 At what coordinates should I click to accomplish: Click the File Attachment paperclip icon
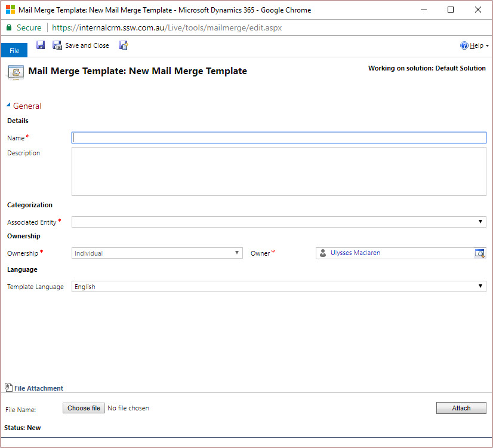click(x=8, y=388)
